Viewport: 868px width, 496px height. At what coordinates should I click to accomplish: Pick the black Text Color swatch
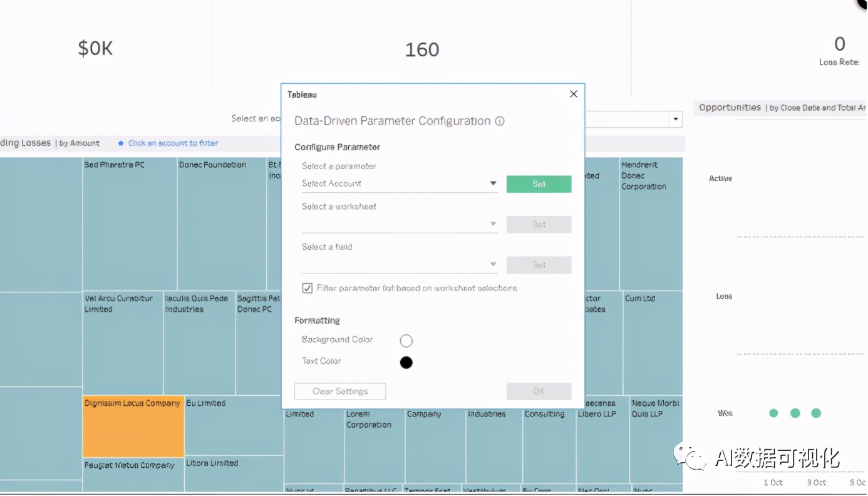406,363
